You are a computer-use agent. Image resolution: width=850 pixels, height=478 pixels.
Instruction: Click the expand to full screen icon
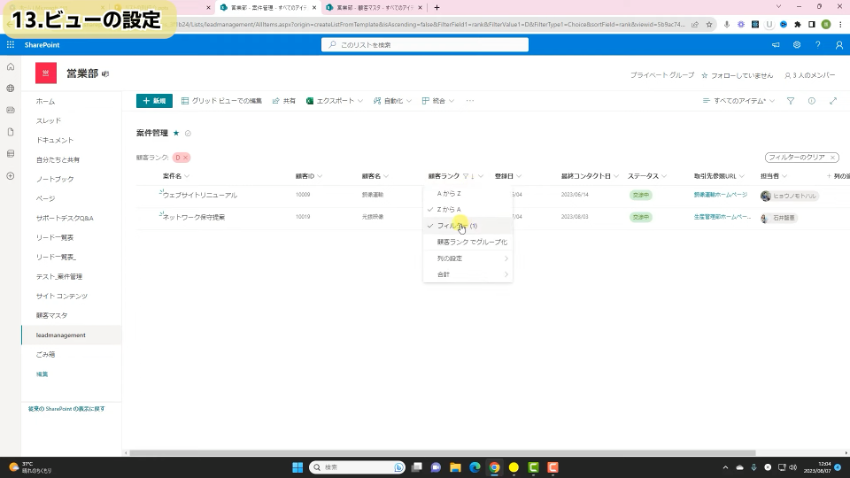833,101
